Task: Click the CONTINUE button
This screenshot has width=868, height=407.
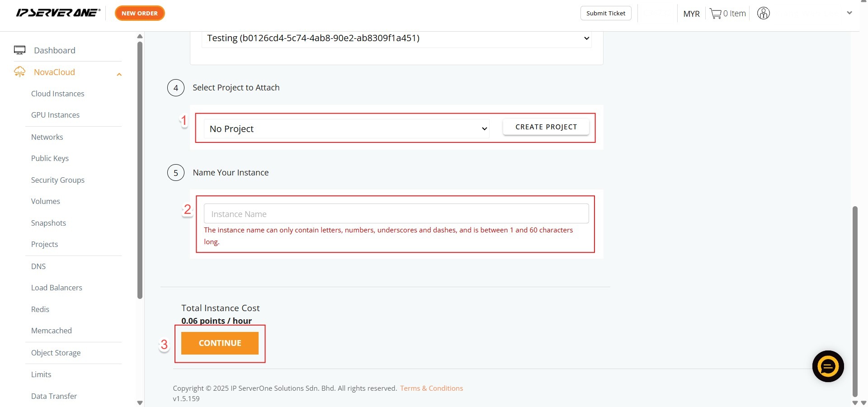Action: click(220, 343)
